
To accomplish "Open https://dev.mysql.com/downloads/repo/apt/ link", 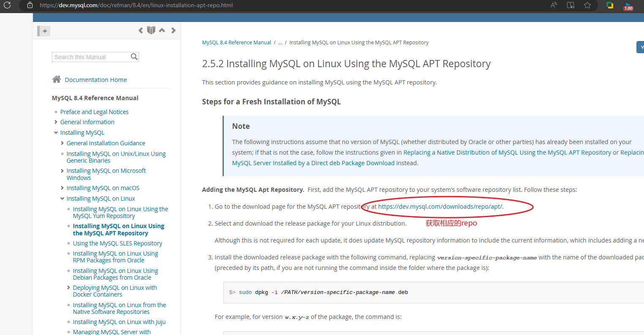I will click(x=440, y=207).
